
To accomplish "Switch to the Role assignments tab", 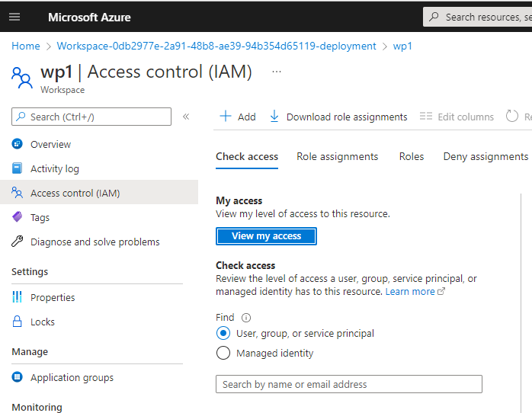I will pos(337,156).
